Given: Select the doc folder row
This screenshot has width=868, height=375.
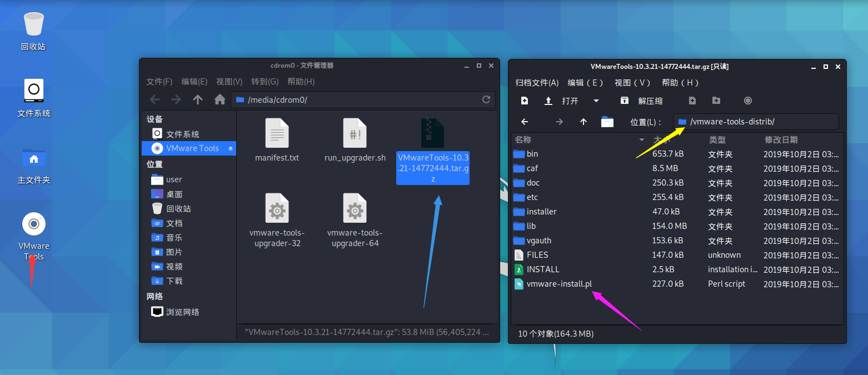Looking at the screenshot, I should (677, 183).
